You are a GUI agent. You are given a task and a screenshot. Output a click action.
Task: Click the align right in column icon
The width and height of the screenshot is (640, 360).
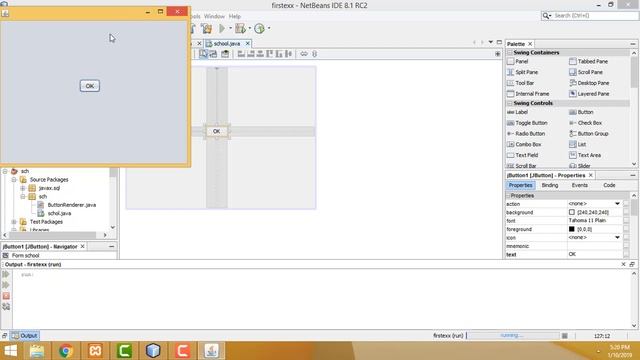tap(251, 54)
